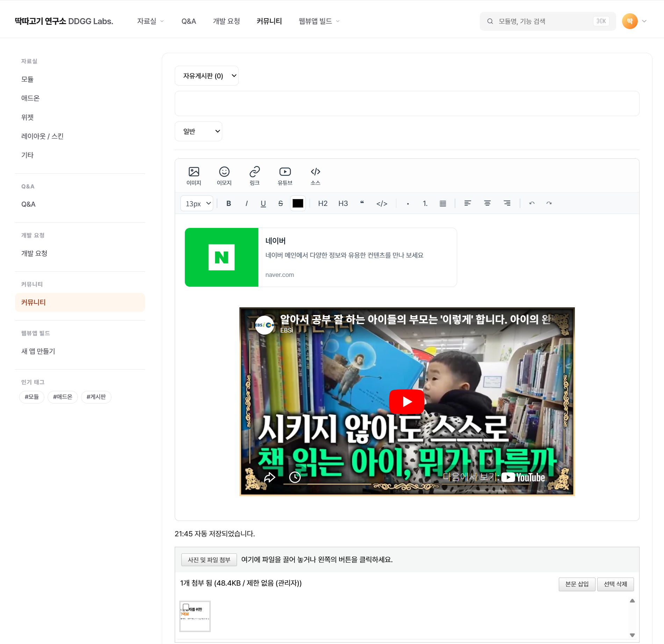The image size is (664, 644).
Task: Select 개발 요청 in the sidebar
Action: 80,253
